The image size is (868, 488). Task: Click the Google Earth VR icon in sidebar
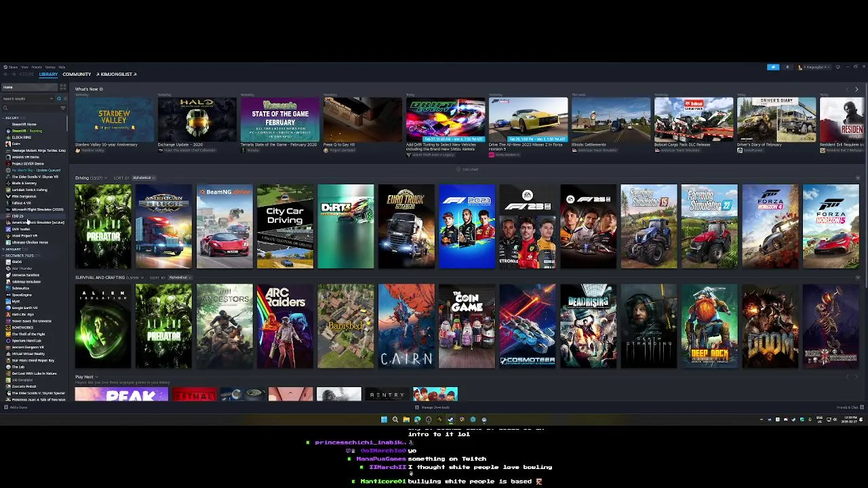8,308
